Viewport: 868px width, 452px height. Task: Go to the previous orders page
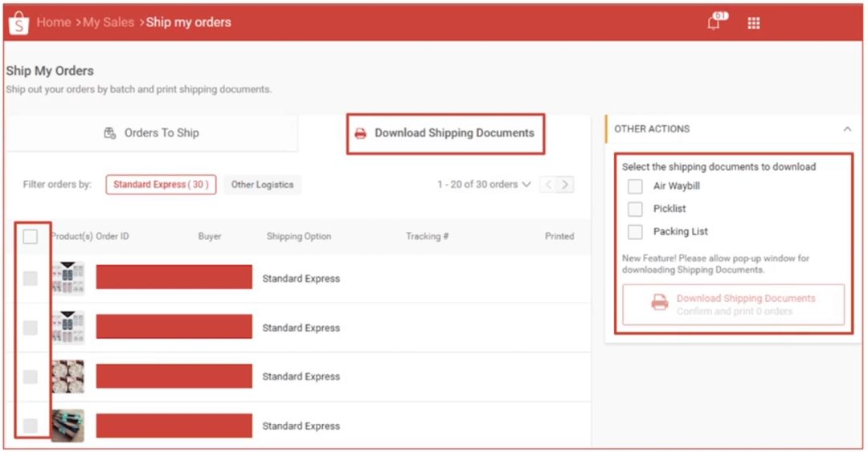point(549,185)
